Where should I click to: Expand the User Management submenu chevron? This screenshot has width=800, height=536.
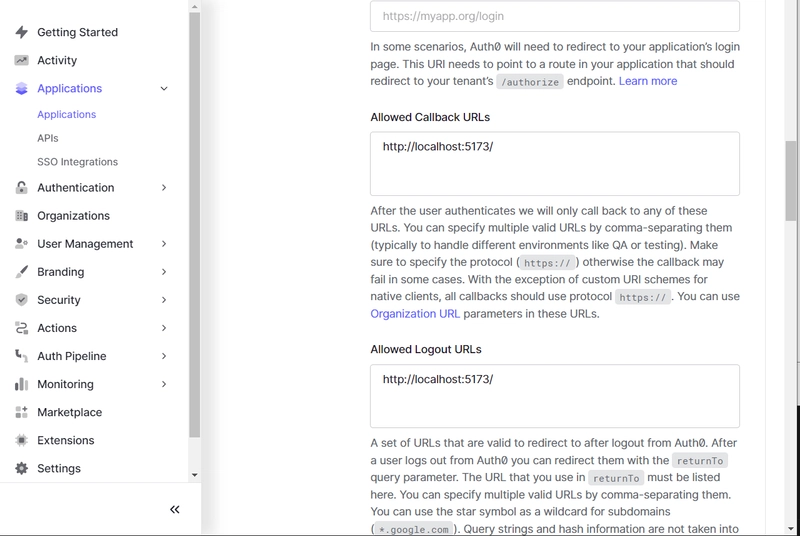click(164, 244)
